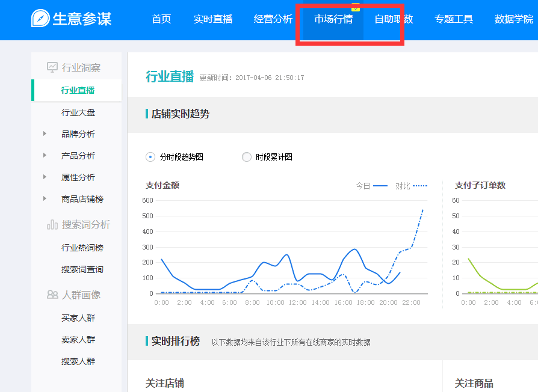Image resolution: width=538 pixels, height=392 pixels.
Task: Toggle the 今日 solid line legend
Action: point(371,186)
